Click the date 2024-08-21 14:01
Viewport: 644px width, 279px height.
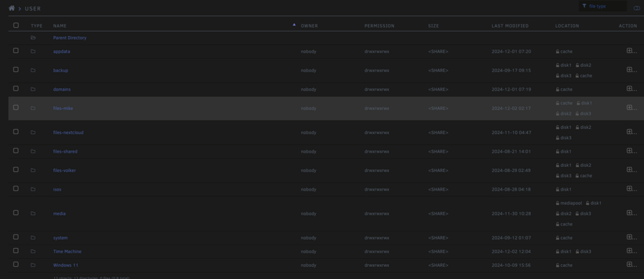[x=511, y=151]
